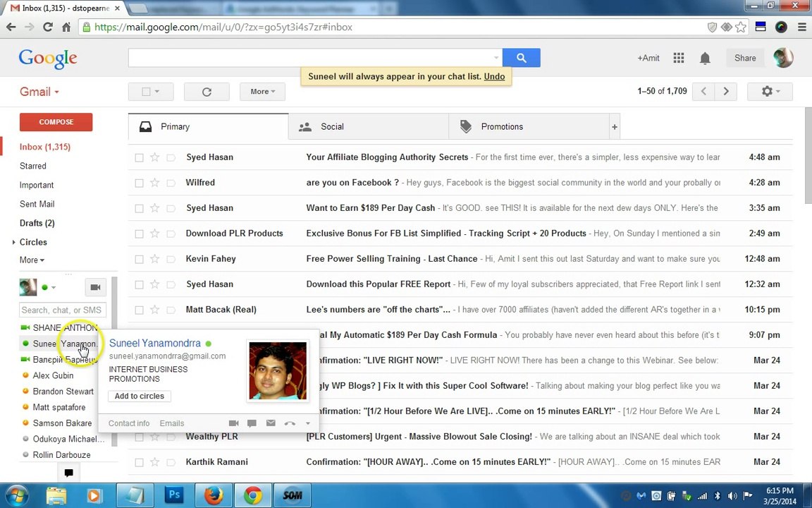
Task: Check the first Syed Hasan email checkbox
Action: 139,157
